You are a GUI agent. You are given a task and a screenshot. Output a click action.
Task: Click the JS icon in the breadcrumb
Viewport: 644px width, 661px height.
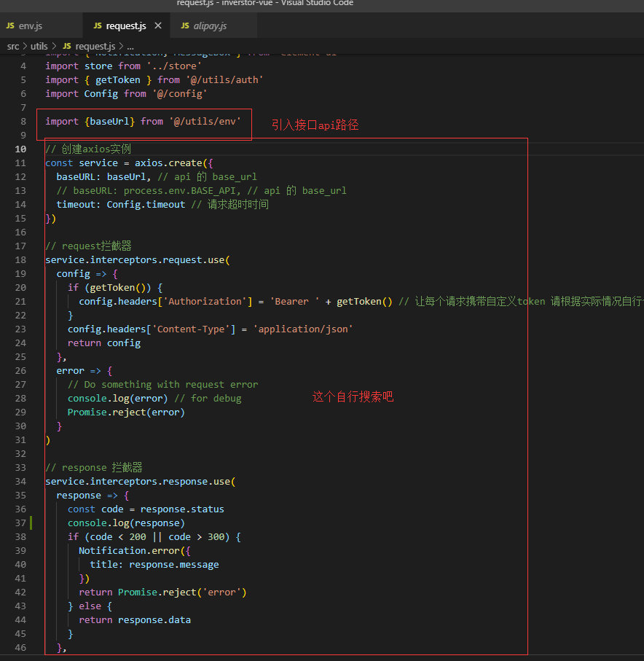coord(67,46)
